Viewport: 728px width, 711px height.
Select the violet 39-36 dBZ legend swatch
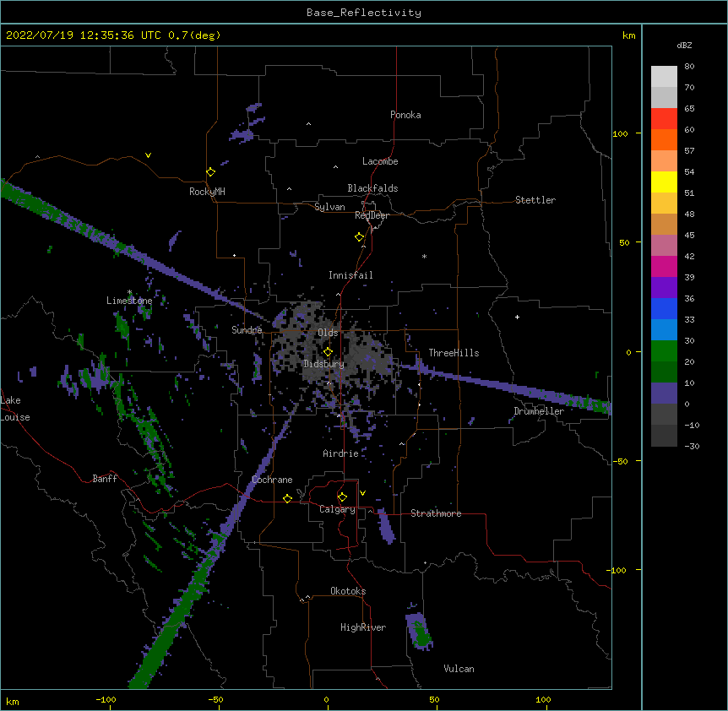pyautogui.click(x=664, y=288)
